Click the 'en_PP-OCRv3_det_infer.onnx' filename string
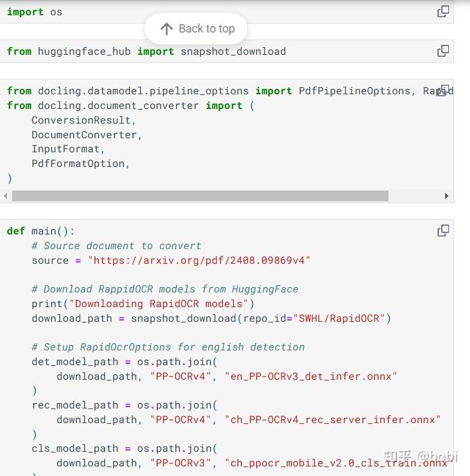Screen dimensions: 470x476 [311, 376]
